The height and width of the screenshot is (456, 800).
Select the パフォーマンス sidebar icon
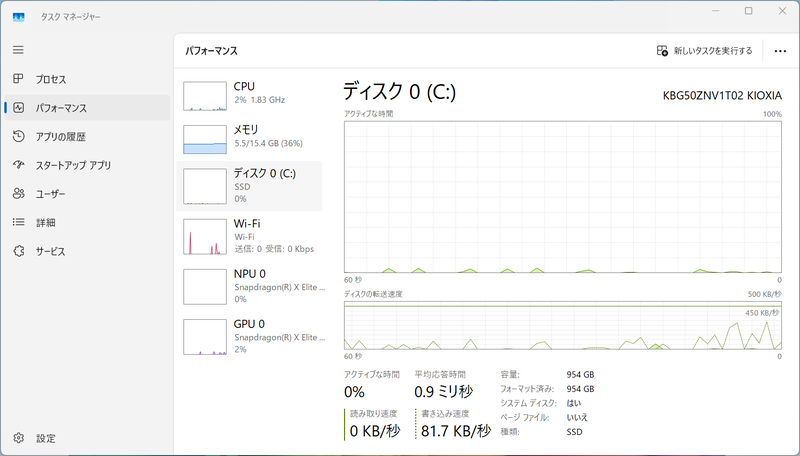coord(18,108)
